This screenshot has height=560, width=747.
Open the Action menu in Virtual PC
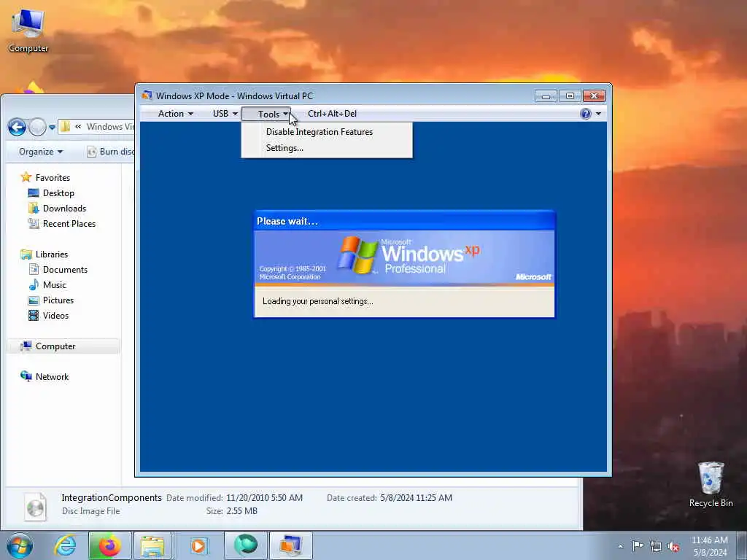coord(175,114)
